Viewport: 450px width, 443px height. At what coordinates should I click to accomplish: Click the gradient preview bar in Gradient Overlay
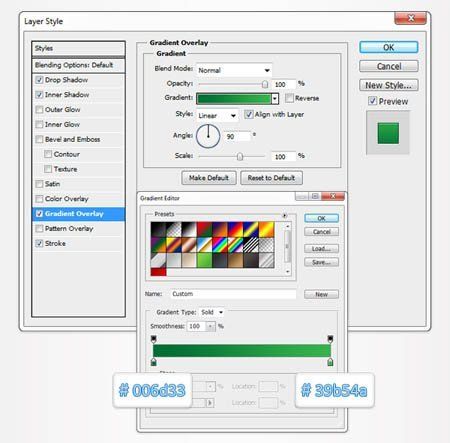point(234,99)
